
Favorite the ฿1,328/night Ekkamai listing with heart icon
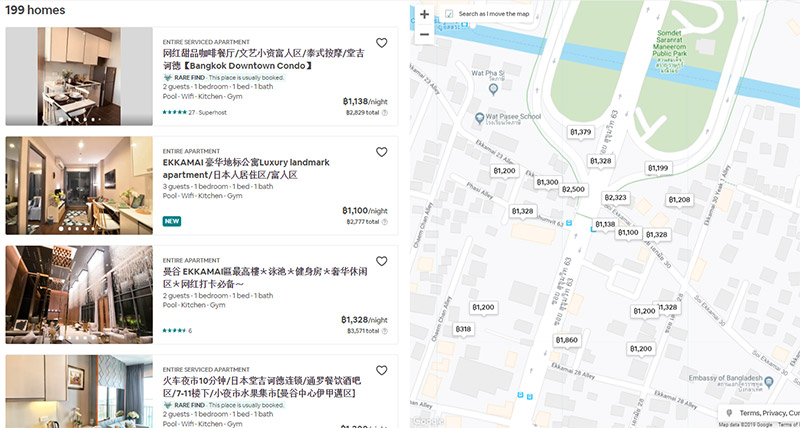click(x=382, y=261)
